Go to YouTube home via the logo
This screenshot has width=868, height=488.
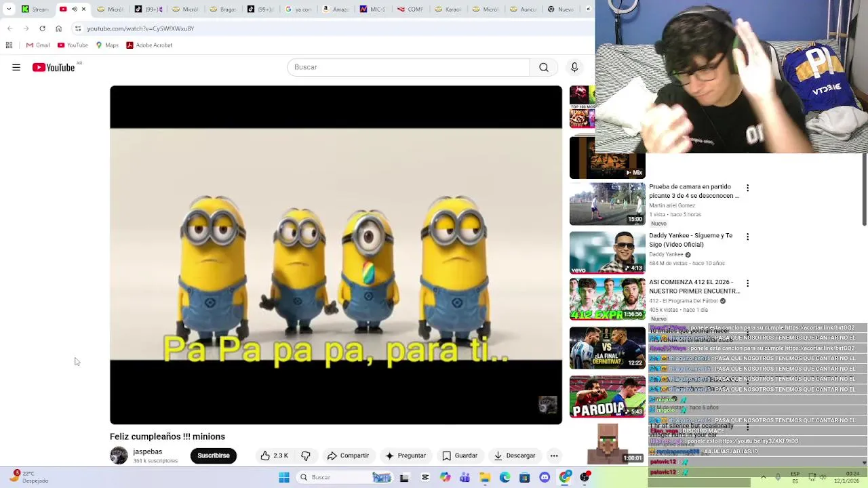[54, 67]
